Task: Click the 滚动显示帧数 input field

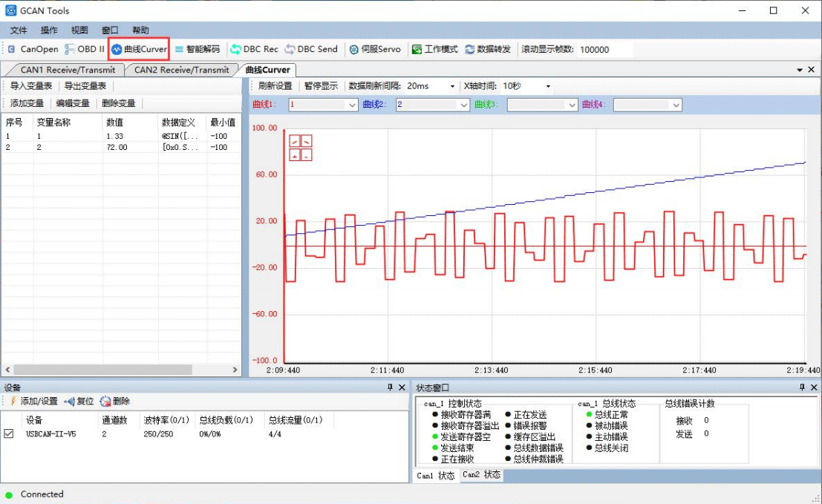Action: (604, 50)
